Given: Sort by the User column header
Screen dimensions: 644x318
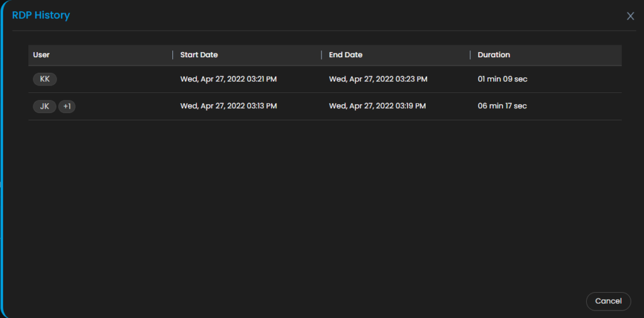Looking at the screenshot, I should click(41, 55).
